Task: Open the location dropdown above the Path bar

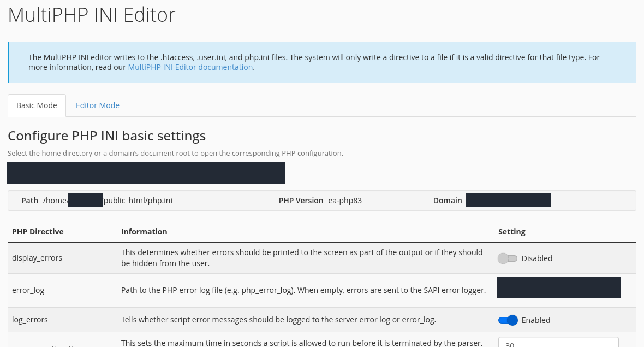Action: 145,173
